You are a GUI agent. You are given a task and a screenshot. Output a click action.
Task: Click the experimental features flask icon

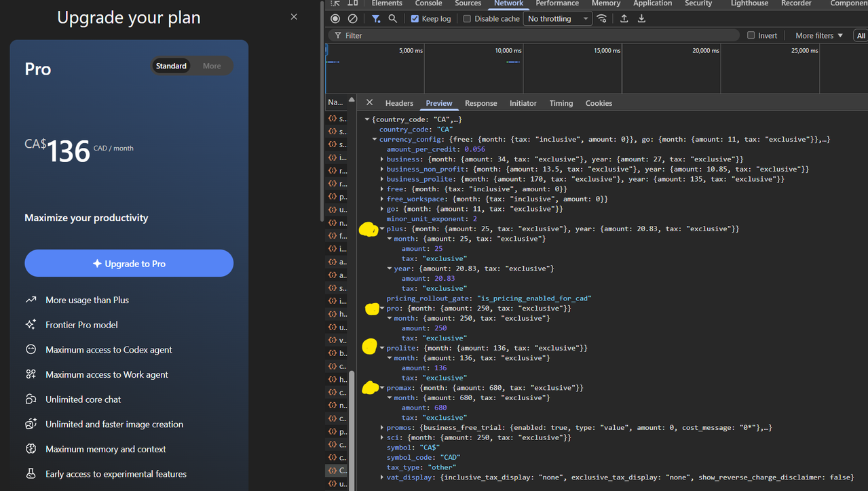(31, 474)
